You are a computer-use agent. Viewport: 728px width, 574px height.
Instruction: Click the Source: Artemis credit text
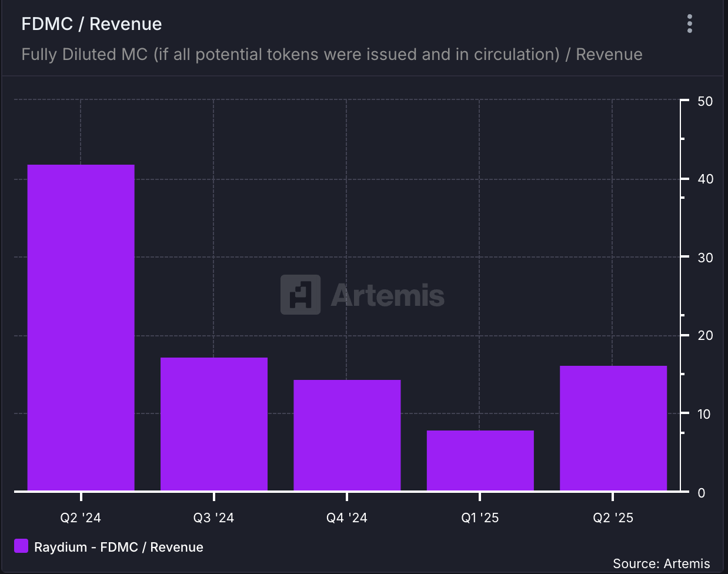[662, 563]
